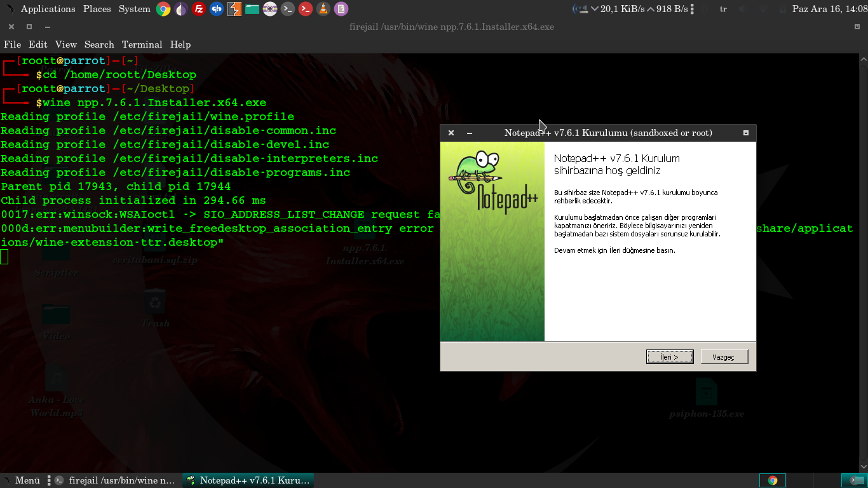Screen dimensions: 868x488
Task: Open the terminal Help menu
Action: [180, 44]
